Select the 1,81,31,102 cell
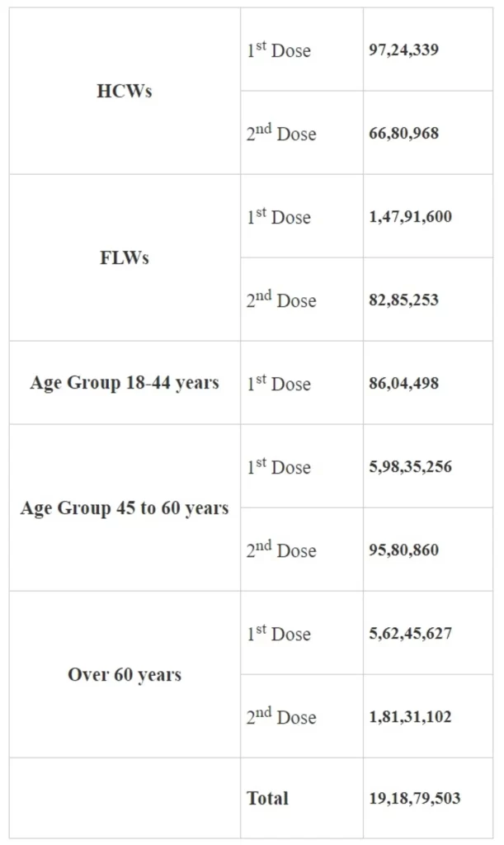 [410, 717]
